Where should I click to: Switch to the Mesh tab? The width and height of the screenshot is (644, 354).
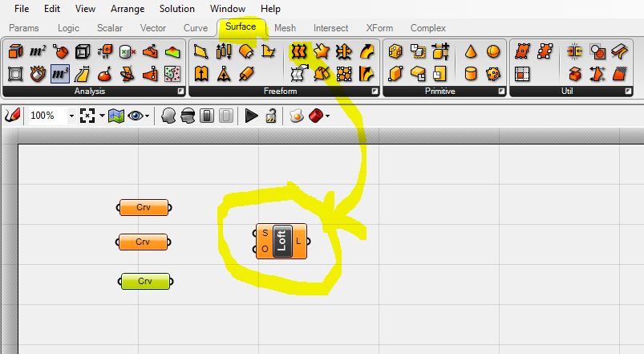coord(285,28)
